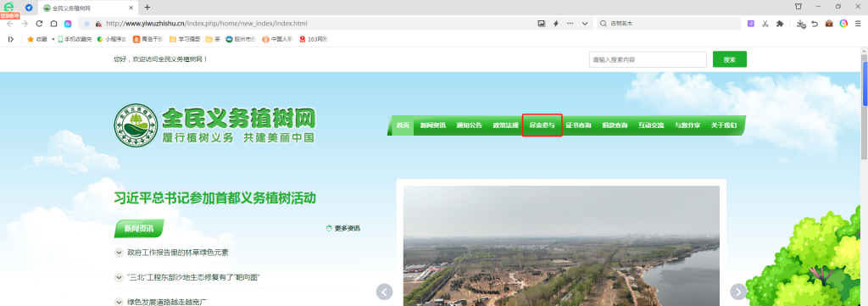Open the 小程序 bookmark
The width and height of the screenshot is (868, 306).
pos(112,39)
